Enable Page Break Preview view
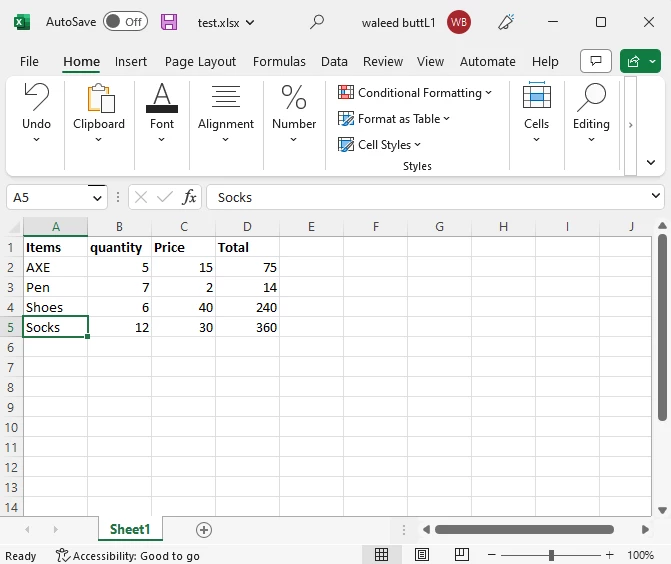The width and height of the screenshot is (671, 564). (x=461, y=555)
